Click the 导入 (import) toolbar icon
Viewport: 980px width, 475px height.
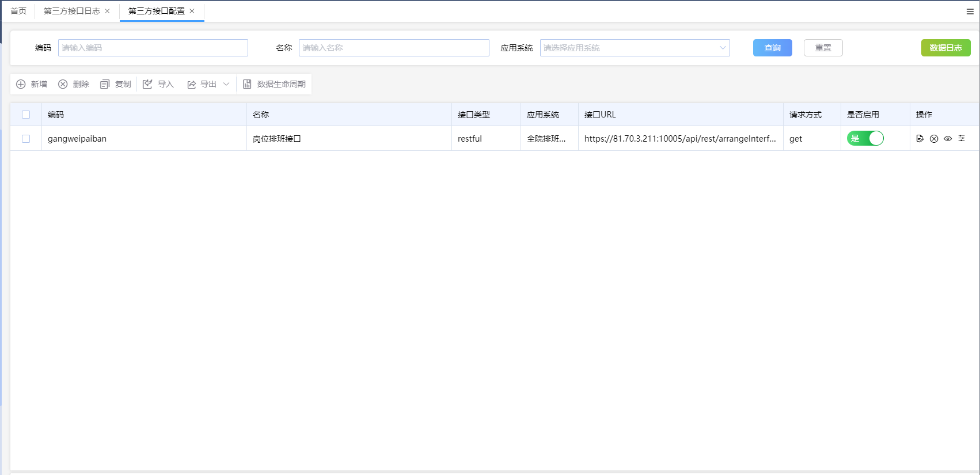(147, 84)
